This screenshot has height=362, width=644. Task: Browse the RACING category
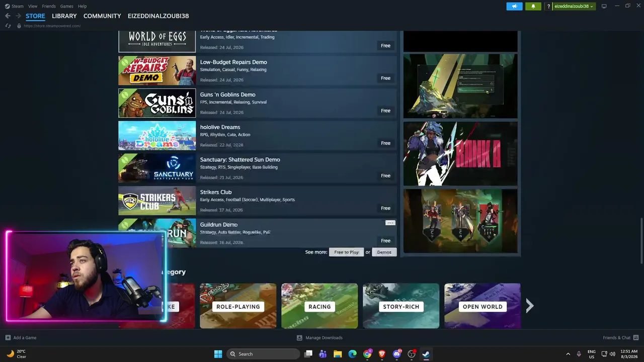(319, 306)
